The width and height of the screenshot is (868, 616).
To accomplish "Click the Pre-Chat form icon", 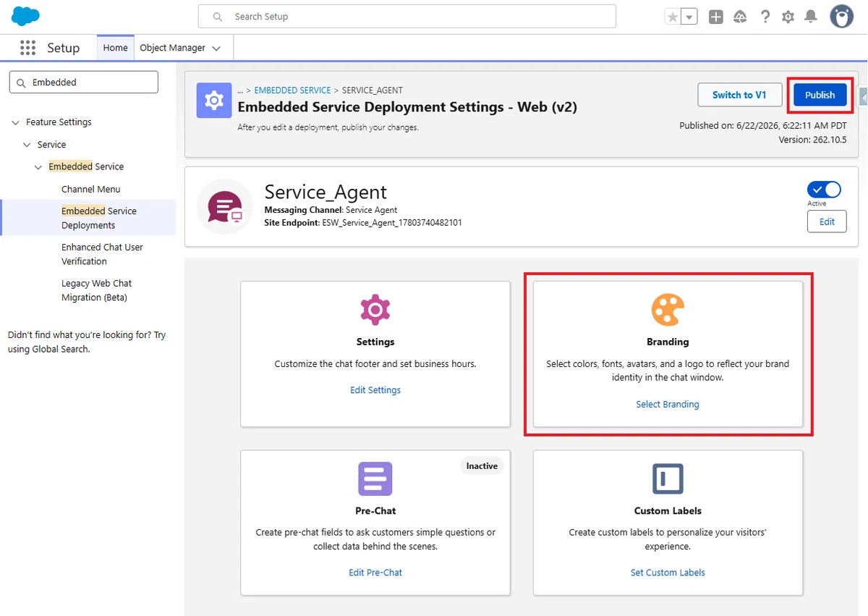I will (x=375, y=478).
